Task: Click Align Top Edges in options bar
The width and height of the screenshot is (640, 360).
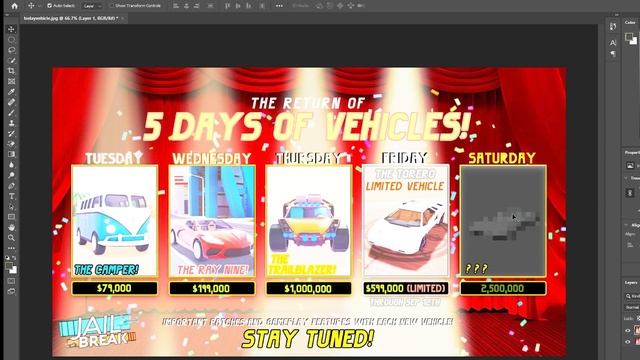Action: click(x=227, y=6)
